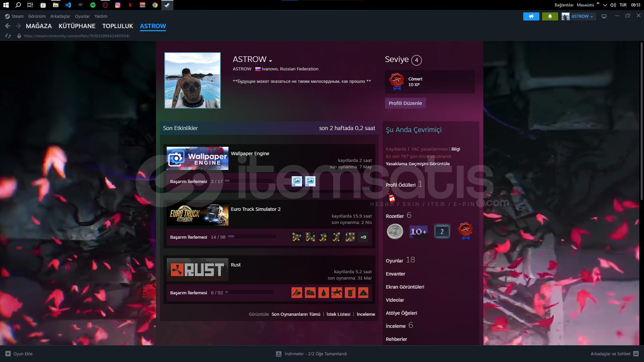Open the green notifications bell
644x362 pixels.
point(550,16)
